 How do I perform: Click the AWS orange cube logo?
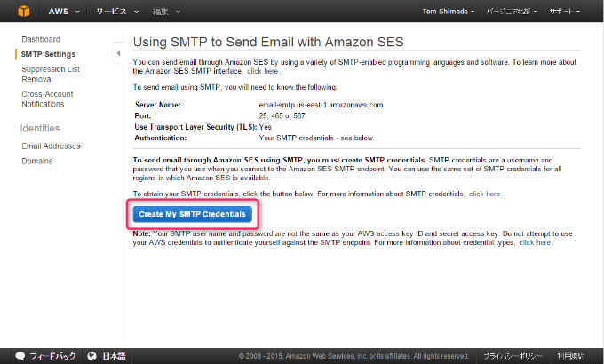pyautogui.click(x=24, y=12)
